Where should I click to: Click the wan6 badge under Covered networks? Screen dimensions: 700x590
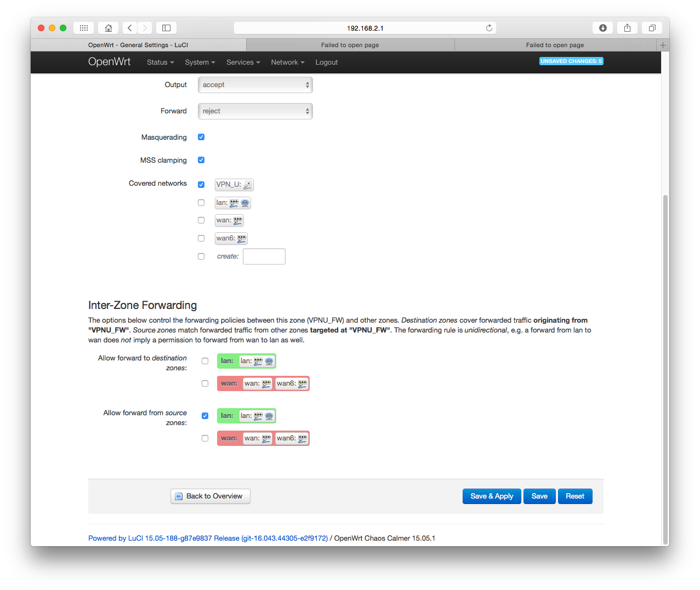pyautogui.click(x=231, y=238)
